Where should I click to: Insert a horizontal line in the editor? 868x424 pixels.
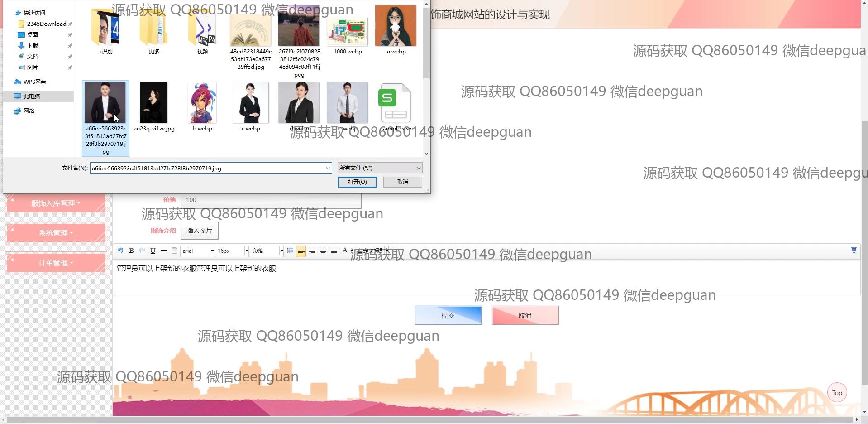164,251
